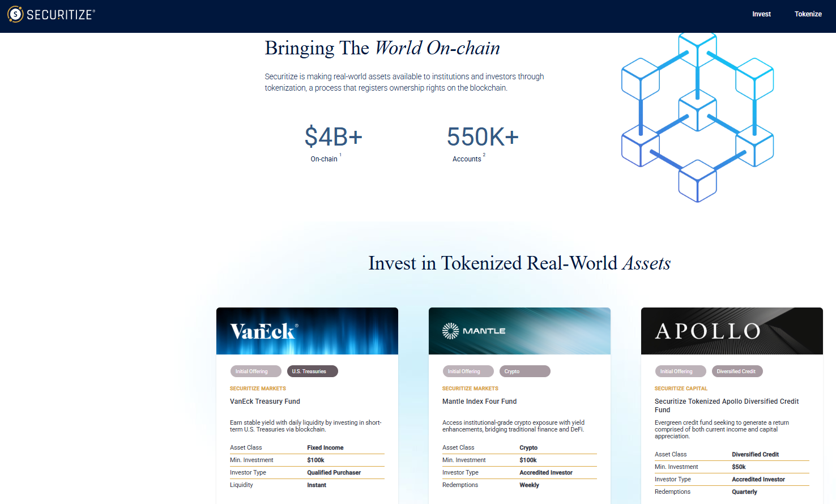This screenshot has width=836, height=504.
Task: Click the $4B+ on-chain statistic
Action: click(x=333, y=136)
